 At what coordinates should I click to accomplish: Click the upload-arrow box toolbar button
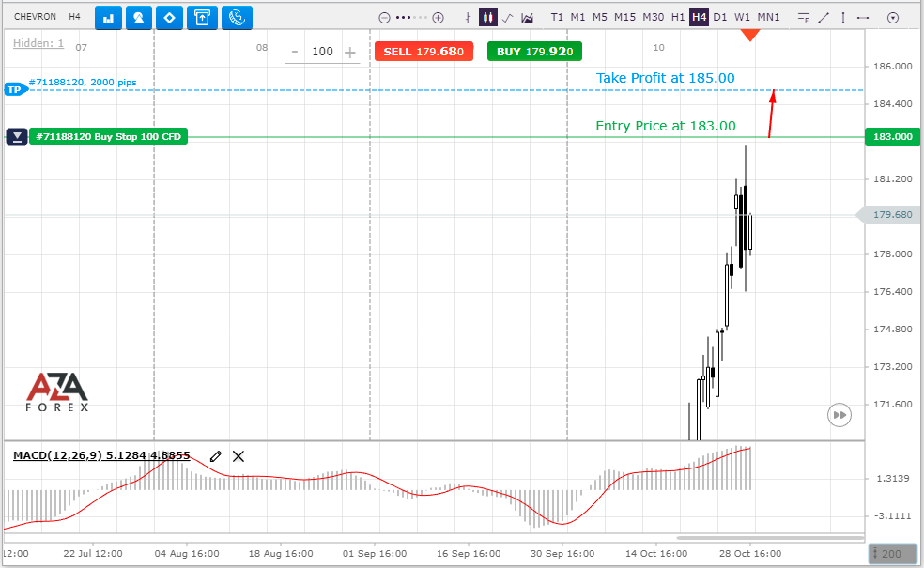(x=202, y=18)
